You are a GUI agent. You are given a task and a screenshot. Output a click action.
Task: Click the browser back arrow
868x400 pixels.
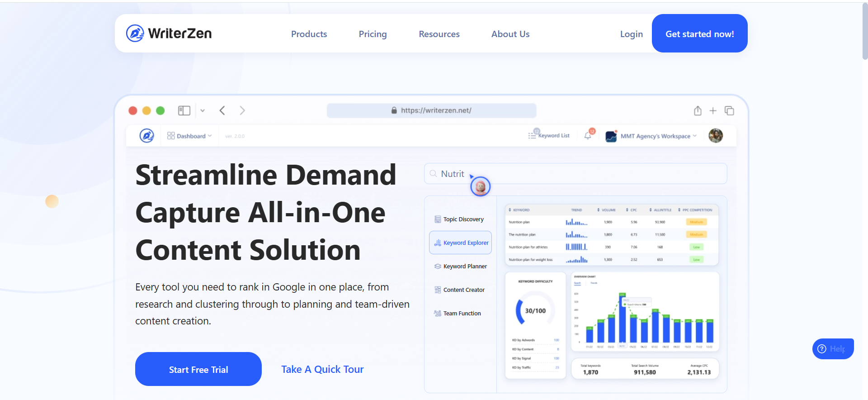222,110
